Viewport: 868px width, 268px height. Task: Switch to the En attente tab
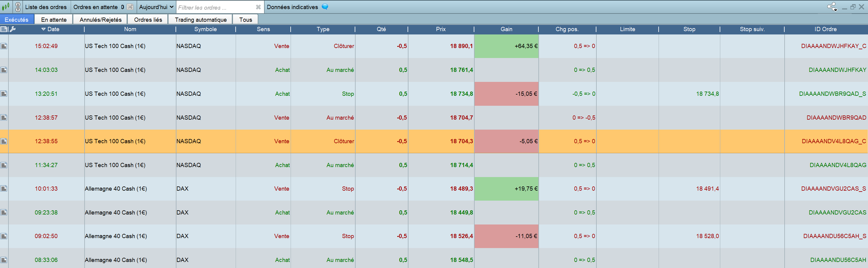[x=54, y=20]
